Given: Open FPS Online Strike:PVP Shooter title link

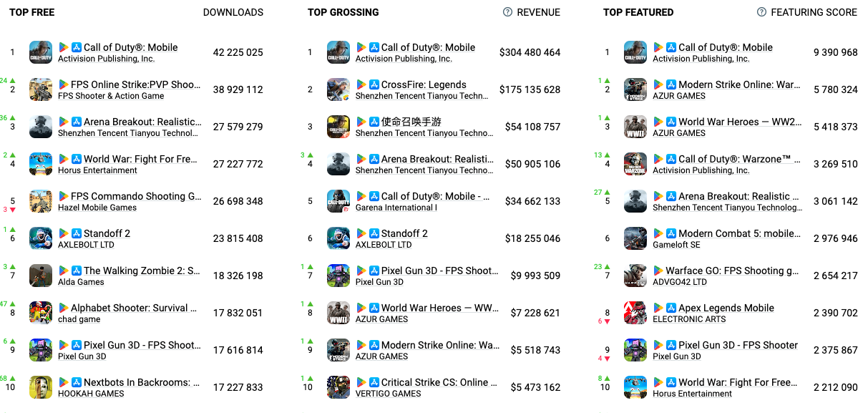Looking at the screenshot, I should [135, 84].
